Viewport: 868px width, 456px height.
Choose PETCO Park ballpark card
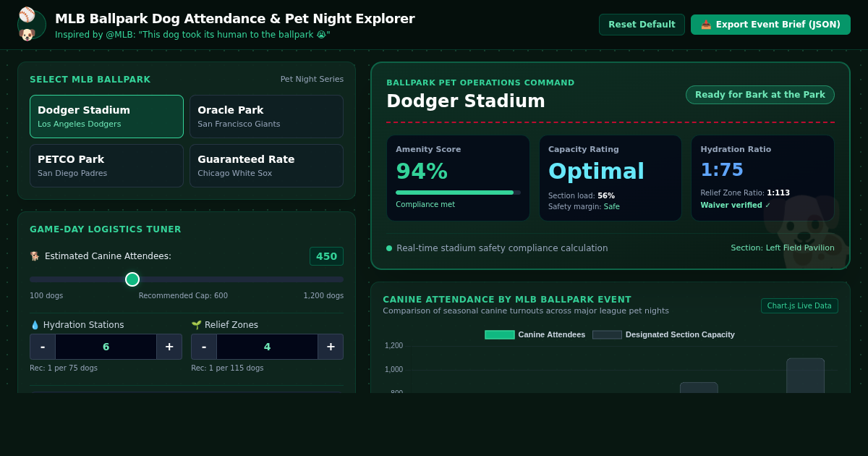[x=106, y=166]
